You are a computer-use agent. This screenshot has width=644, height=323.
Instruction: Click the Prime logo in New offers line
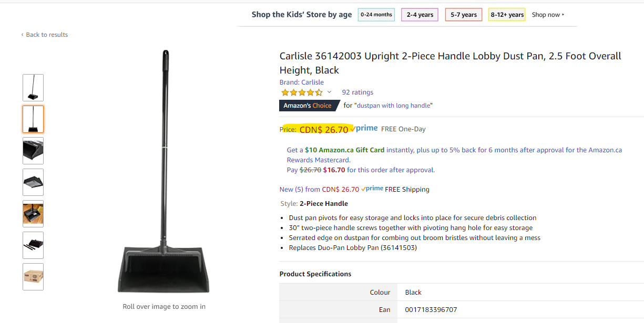pyautogui.click(x=372, y=189)
